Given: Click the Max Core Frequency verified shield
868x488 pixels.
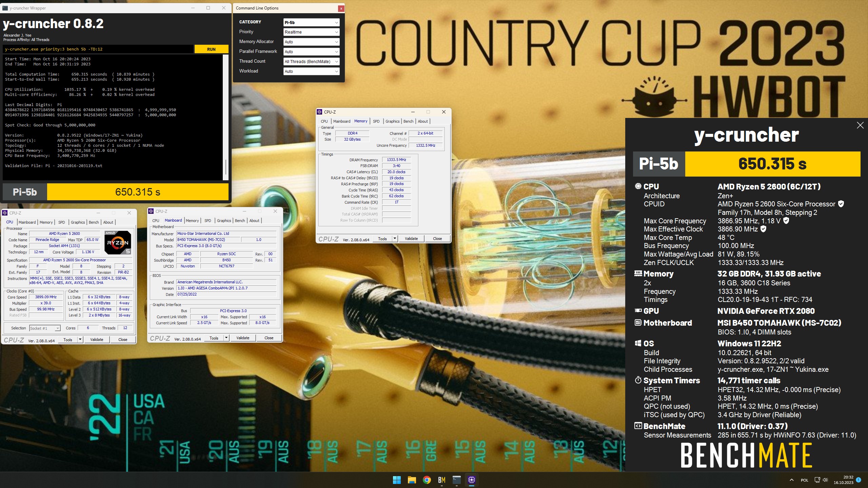Looking at the screenshot, I should (786, 221).
